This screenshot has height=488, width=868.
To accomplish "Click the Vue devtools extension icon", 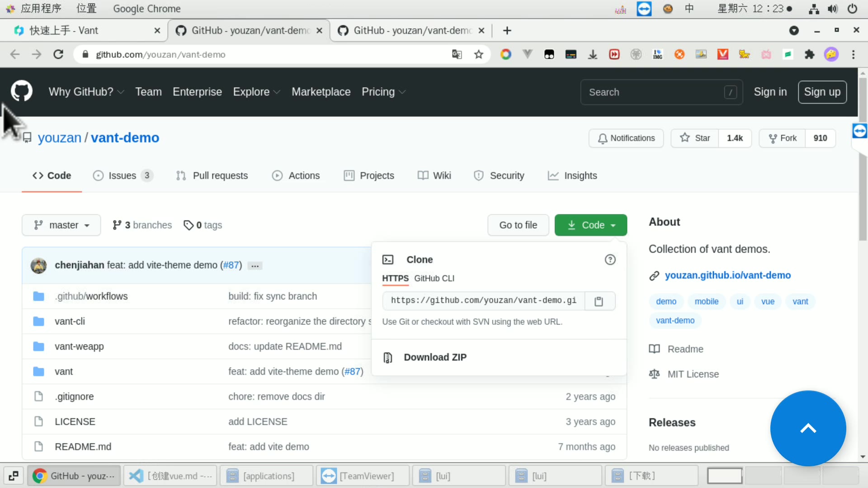I will [527, 55].
